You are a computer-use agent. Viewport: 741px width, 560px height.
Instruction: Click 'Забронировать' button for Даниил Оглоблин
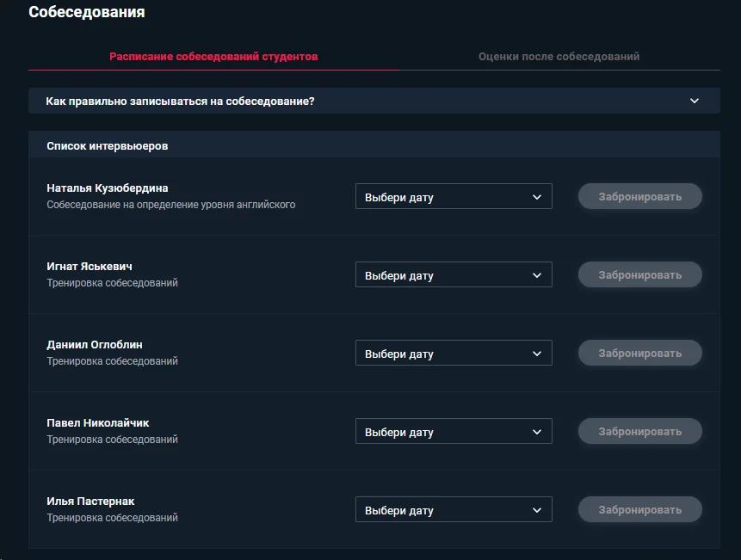point(639,354)
